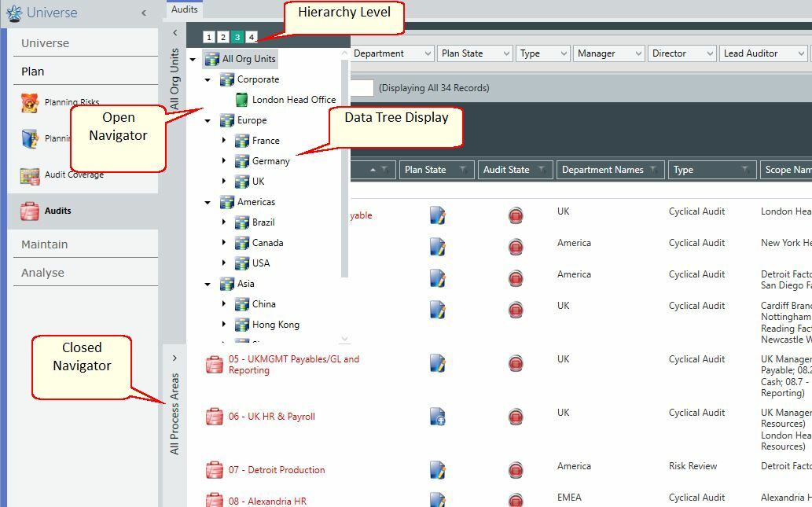
Task: Click briefcase icon for 07 - Detroit Production
Action: 214,470
